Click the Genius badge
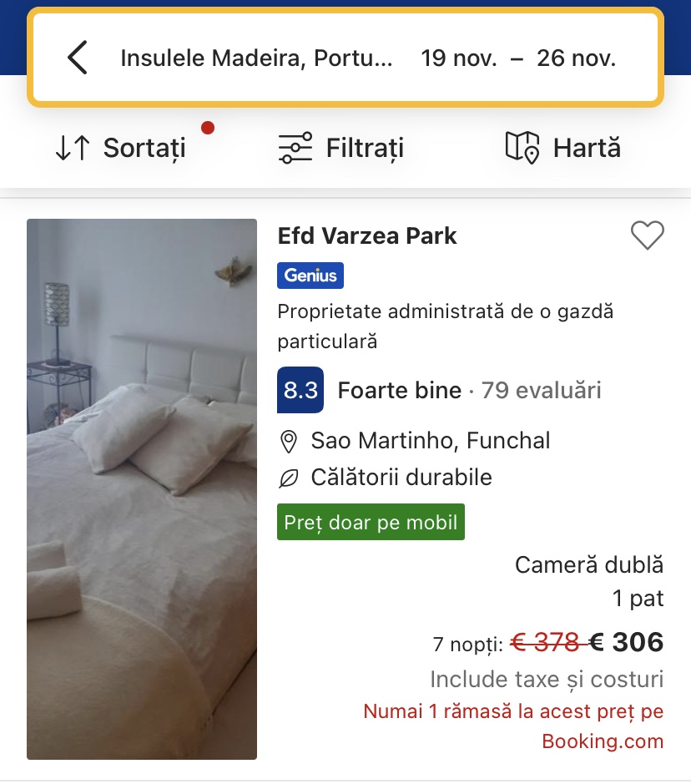Viewport: 691px width, 784px height. [x=310, y=275]
